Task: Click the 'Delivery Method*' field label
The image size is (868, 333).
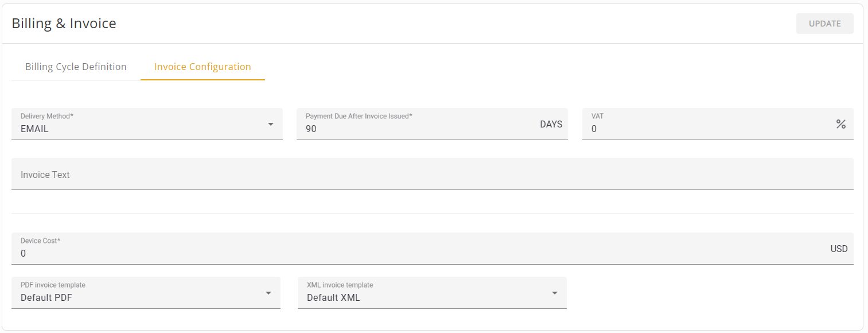Action: pos(47,116)
